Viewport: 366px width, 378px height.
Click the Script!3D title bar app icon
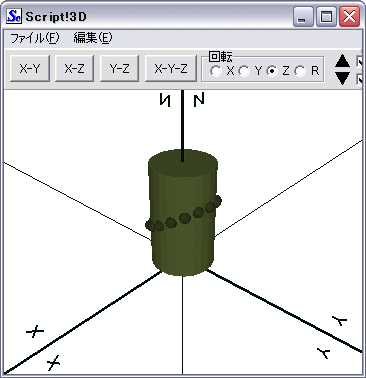(14, 16)
